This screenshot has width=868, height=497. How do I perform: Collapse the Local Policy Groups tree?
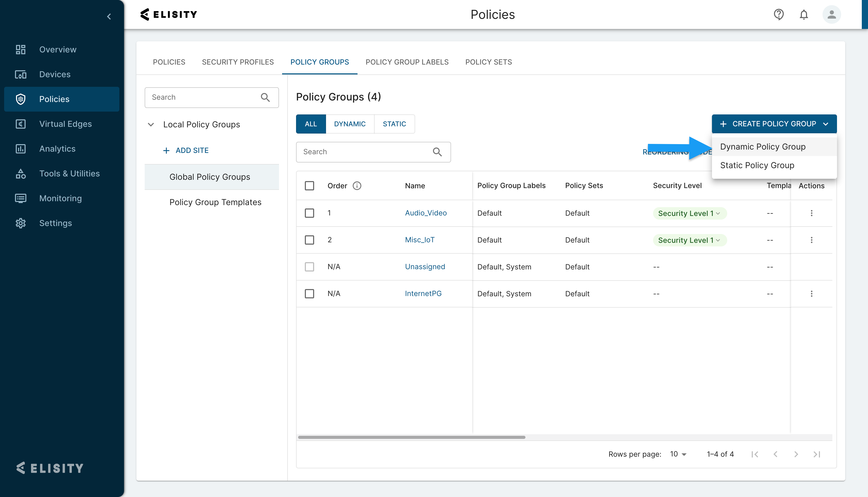[151, 125]
